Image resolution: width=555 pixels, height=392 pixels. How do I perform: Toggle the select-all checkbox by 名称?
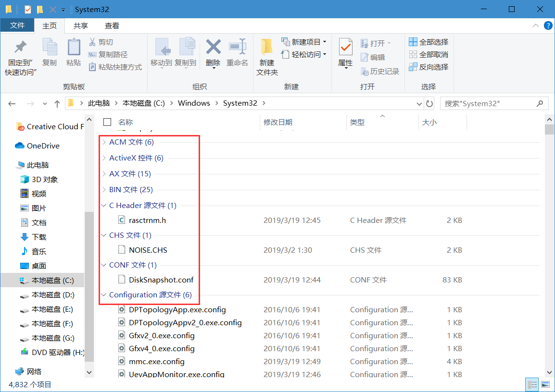(x=107, y=122)
